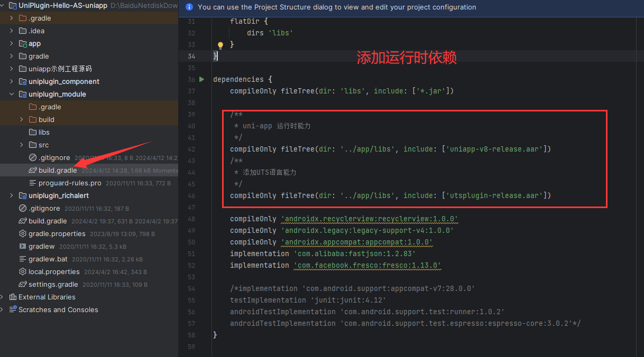Click line number 36 in the gutter
Image resolution: width=644 pixels, height=357 pixels.
coord(191,79)
